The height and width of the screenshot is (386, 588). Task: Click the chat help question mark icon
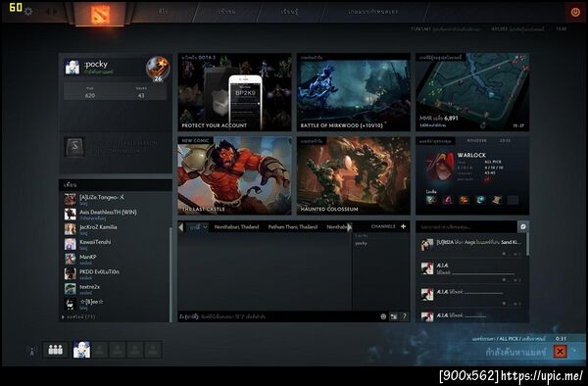click(404, 316)
